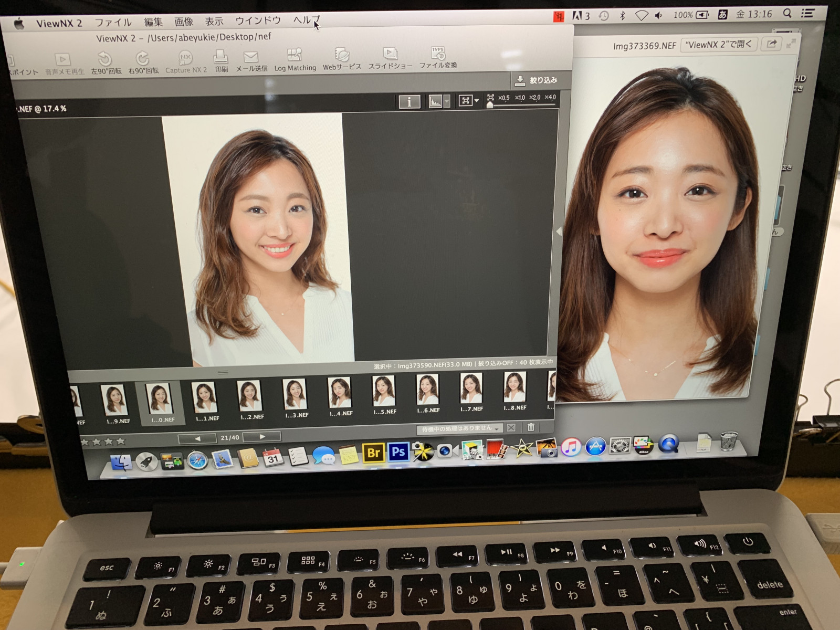The image size is (840, 630).
Task: Open iTunes from the Dock
Action: 571,447
